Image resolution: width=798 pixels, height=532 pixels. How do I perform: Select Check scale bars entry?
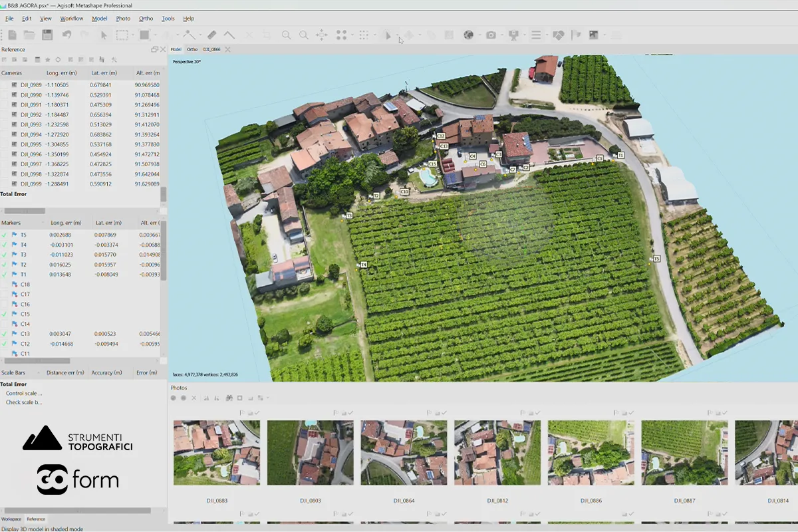(x=24, y=402)
